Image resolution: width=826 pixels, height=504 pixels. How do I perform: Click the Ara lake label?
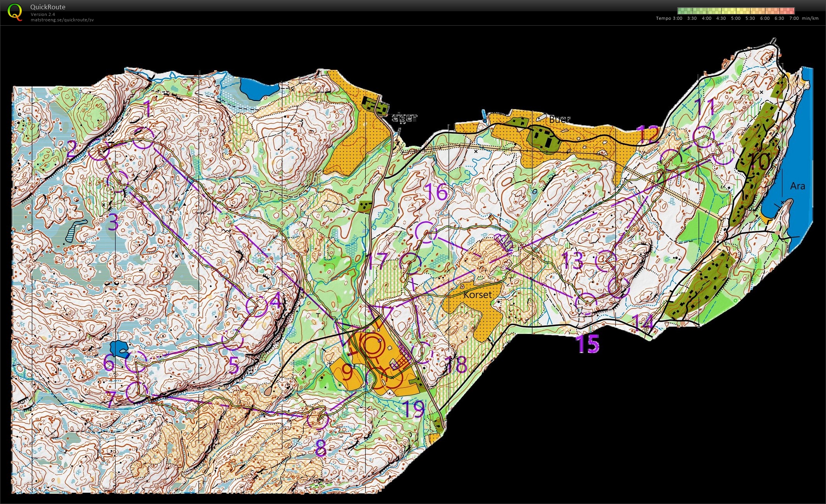[x=798, y=186]
